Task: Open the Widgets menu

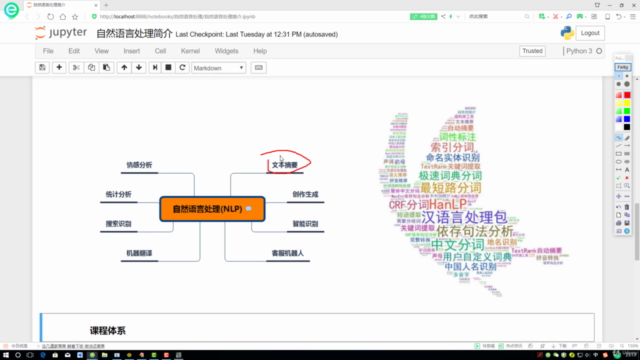Action: pyautogui.click(x=227, y=51)
